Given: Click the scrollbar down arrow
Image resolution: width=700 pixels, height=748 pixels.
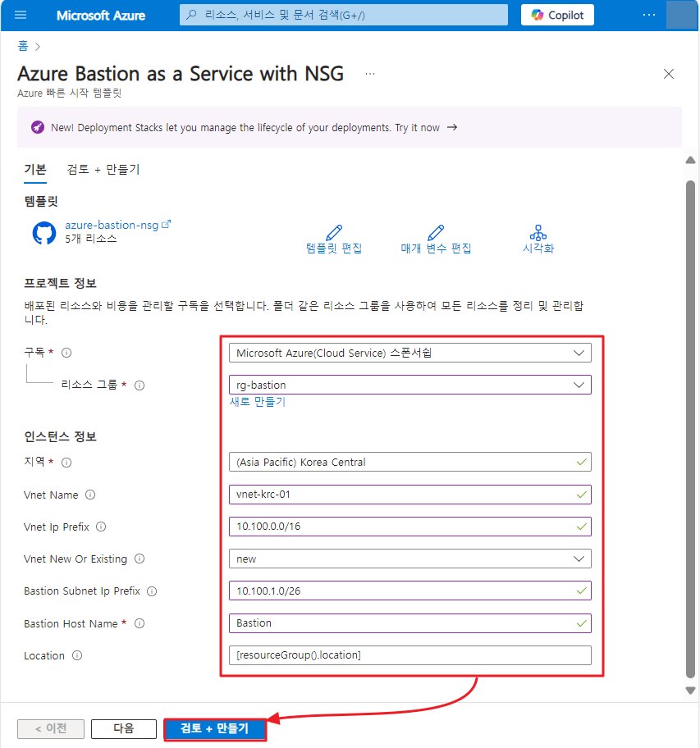Looking at the screenshot, I should [690, 691].
